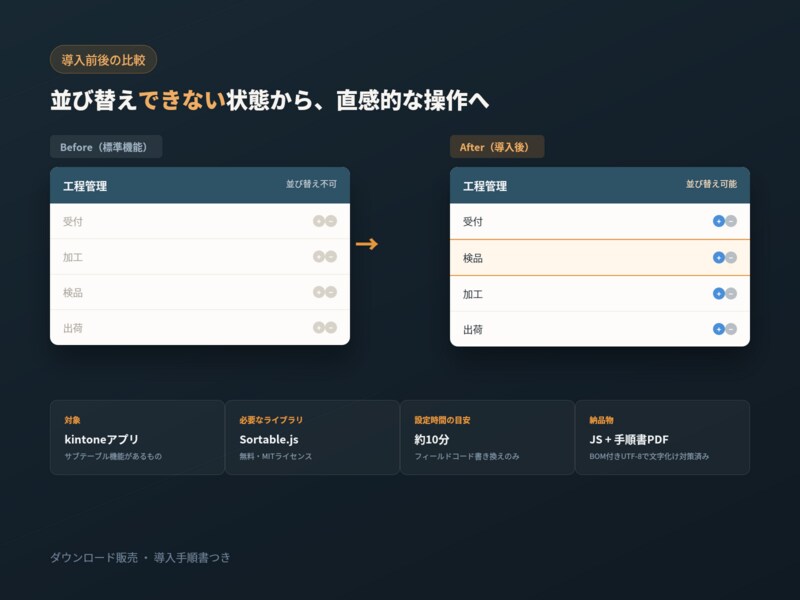The width and height of the screenshot is (800, 600).
Task: Click the minus icon in Before table's 受付 row
Action: (x=331, y=221)
